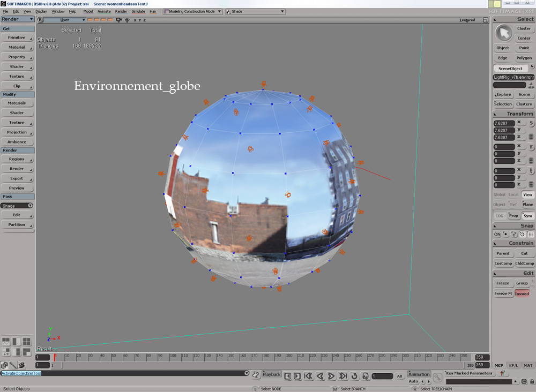
Task: Open the Textured display mode menu
Action: [467, 20]
